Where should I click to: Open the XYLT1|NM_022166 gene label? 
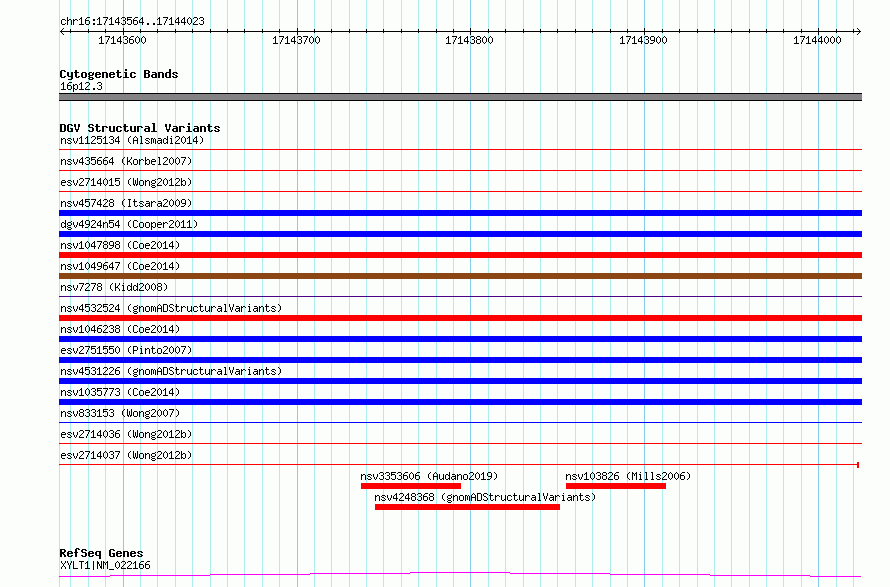coord(105,565)
